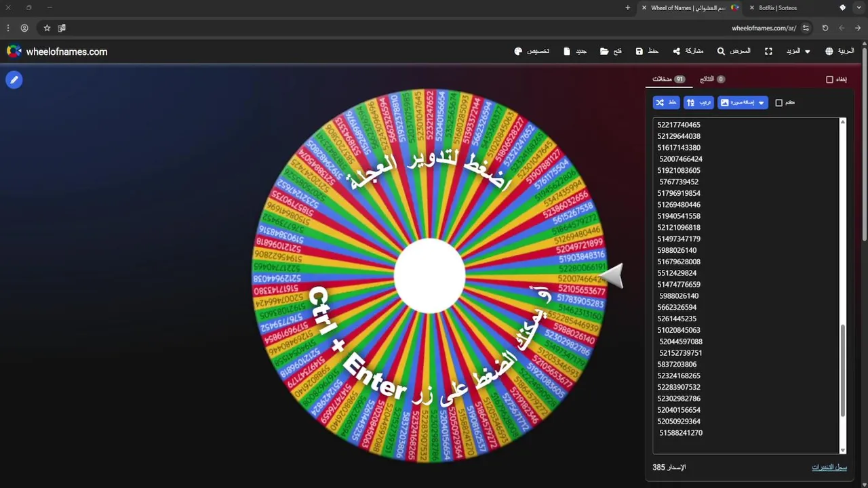868x488 pixels.
Task: Click the translate page icon
Action: point(62,28)
